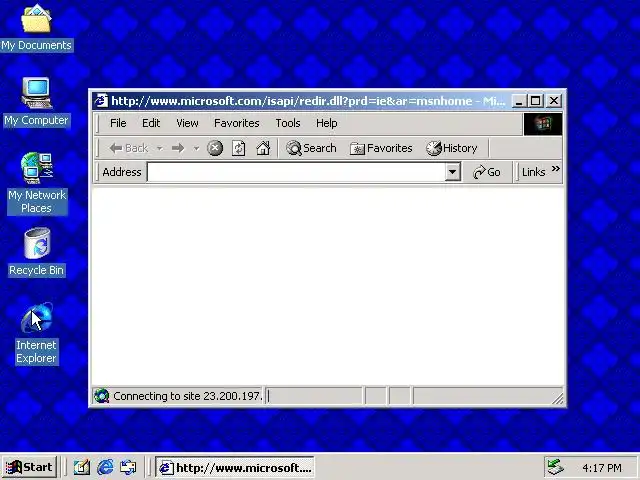Click the Back arrow button
Screen dimensions: 640x480
pyautogui.click(x=129, y=148)
